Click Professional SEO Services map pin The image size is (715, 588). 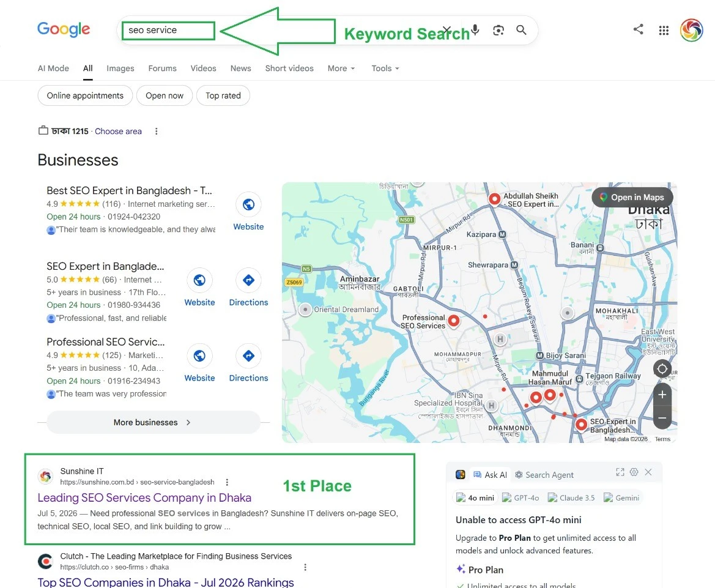[x=453, y=321]
